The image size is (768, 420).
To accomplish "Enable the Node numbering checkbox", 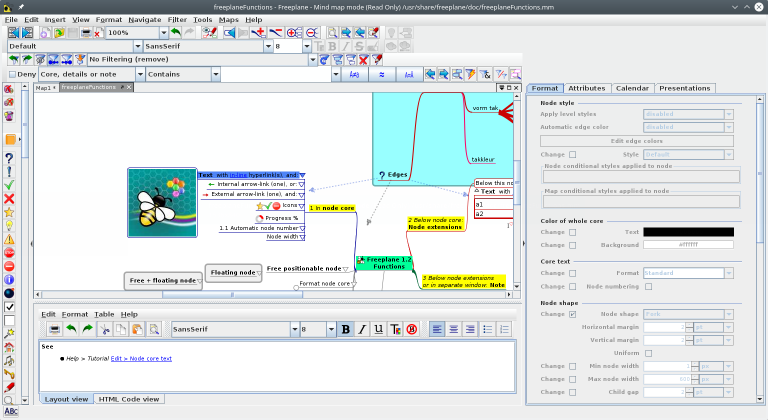I will tap(648, 287).
